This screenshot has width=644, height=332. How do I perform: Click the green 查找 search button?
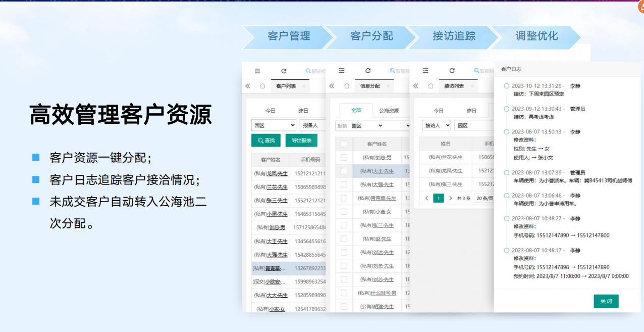[x=266, y=140]
